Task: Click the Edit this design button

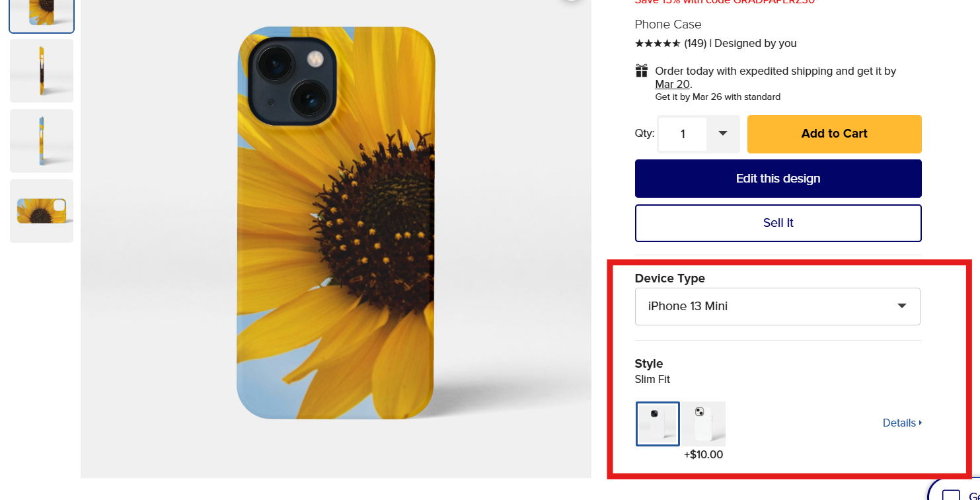Action: point(778,179)
